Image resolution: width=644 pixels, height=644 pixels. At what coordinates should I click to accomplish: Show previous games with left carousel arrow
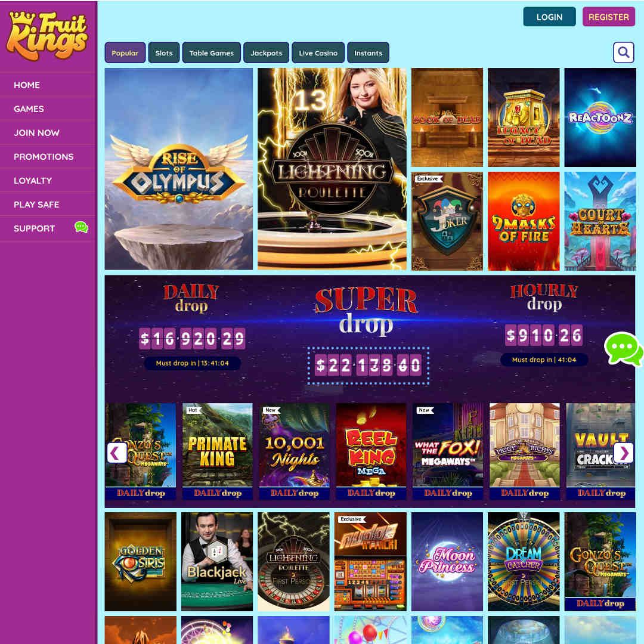click(x=117, y=453)
